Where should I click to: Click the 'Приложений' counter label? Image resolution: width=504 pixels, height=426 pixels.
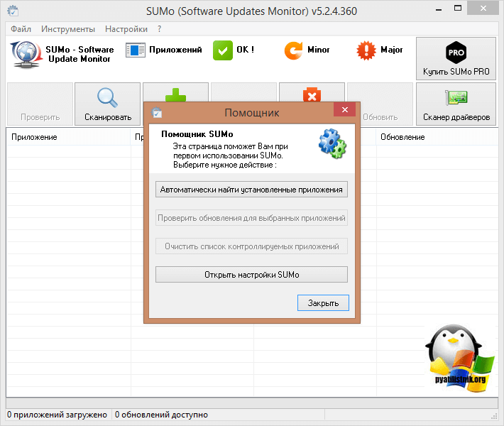175,50
